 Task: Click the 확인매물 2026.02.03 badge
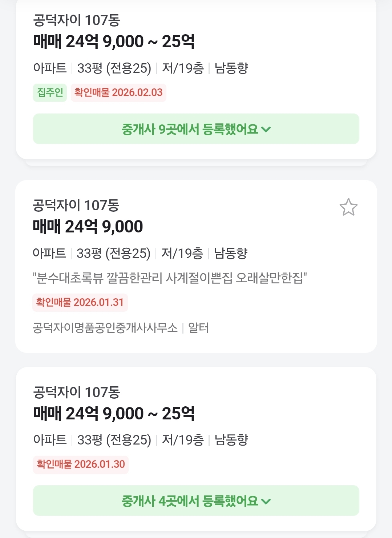click(x=118, y=92)
